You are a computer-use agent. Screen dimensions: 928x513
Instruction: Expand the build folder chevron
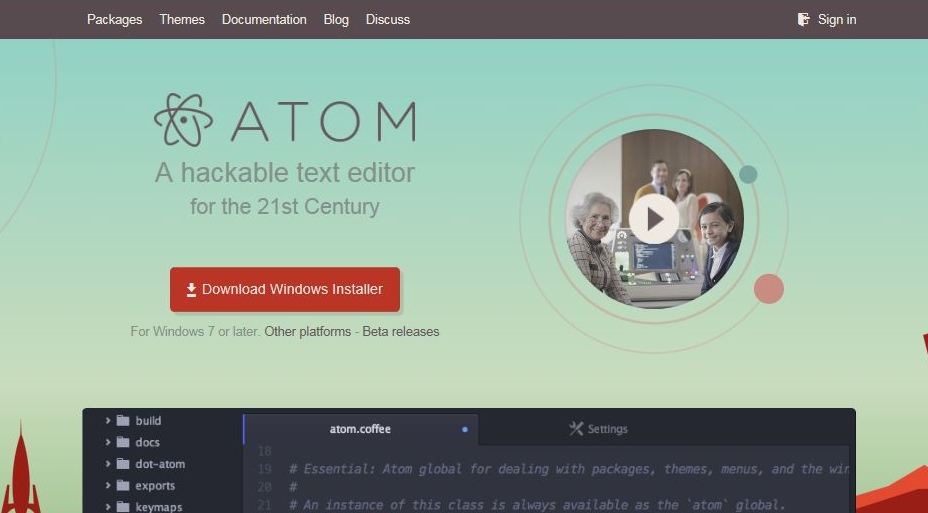click(108, 421)
